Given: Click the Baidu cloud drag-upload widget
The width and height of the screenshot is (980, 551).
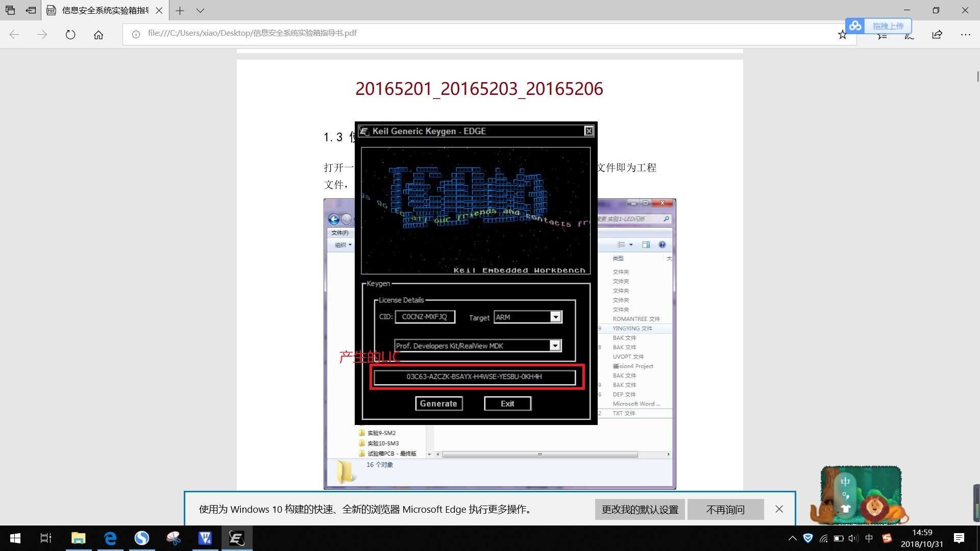Looking at the screenshot, I should tap(878, 26).
